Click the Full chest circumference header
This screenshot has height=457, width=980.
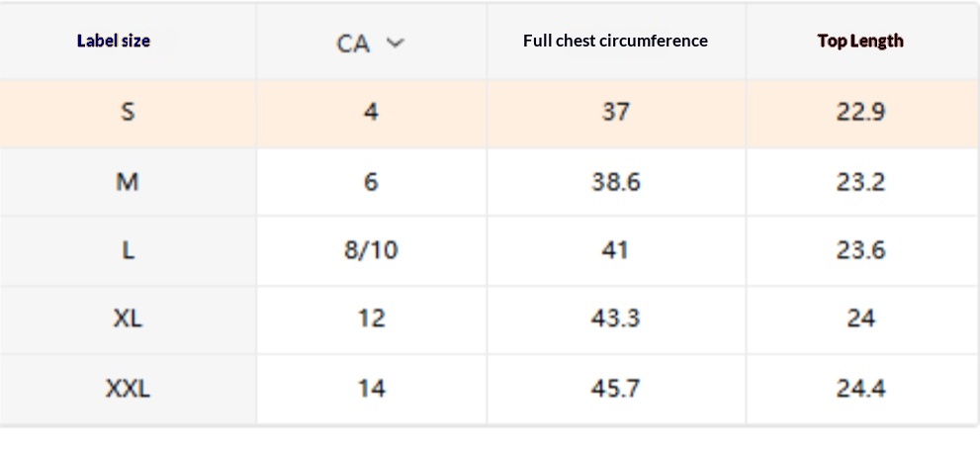pos(615,42)
